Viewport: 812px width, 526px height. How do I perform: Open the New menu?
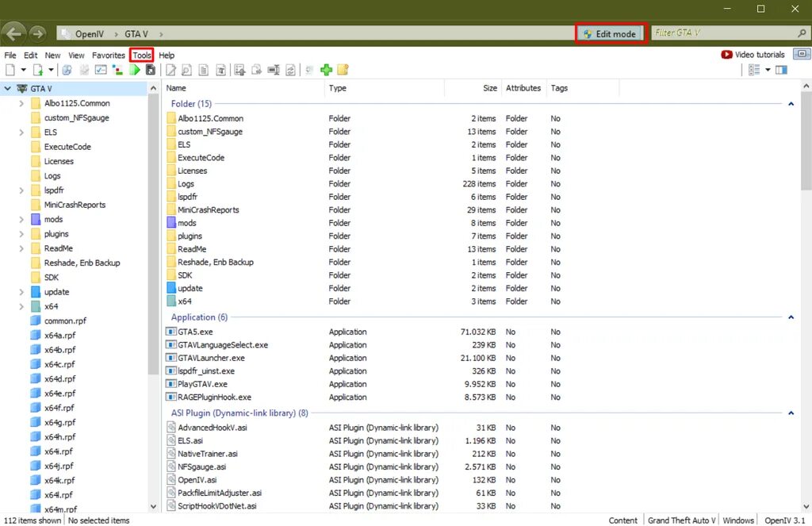pos(52,55)
